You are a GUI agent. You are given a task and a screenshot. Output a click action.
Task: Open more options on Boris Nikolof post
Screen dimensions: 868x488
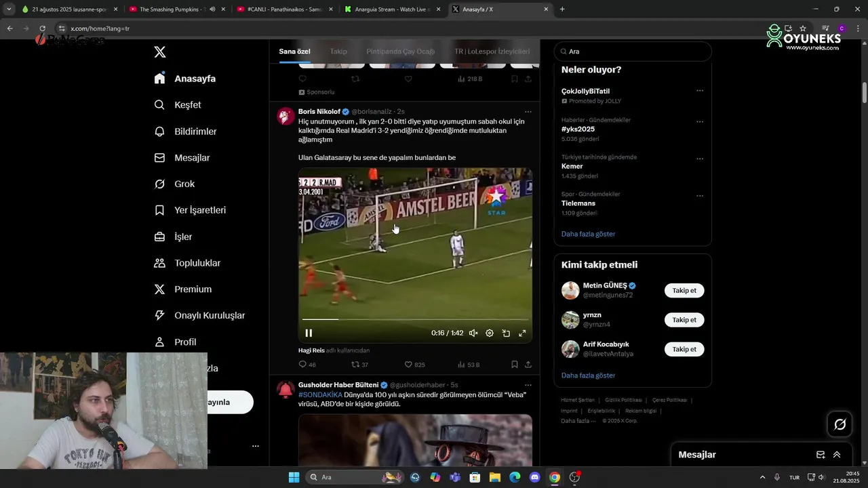pos(528,112)
